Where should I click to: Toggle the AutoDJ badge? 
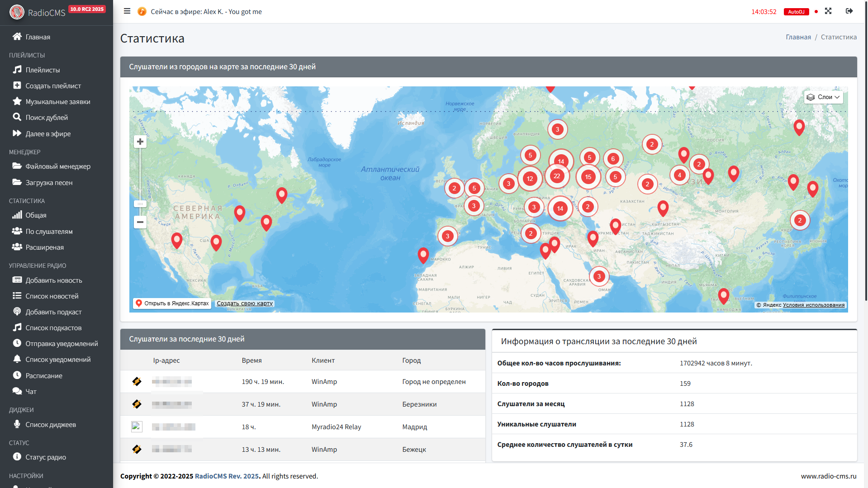click(796, 12)
